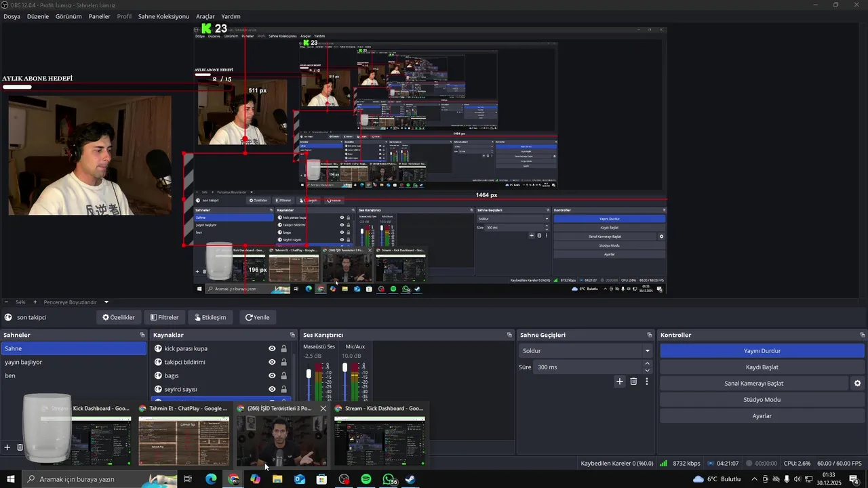Image resolution: width=868 pixels, height=488 pixels.
Task: Adjust Masaüstü Ses volume slider
Action: click(x=309, y=374)
